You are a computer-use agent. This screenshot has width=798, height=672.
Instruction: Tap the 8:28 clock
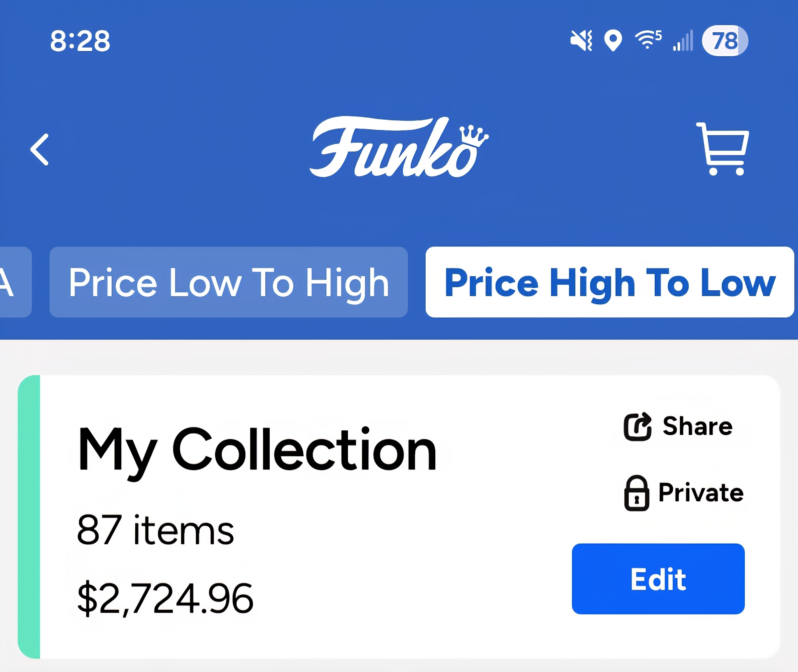coord(80,41)
